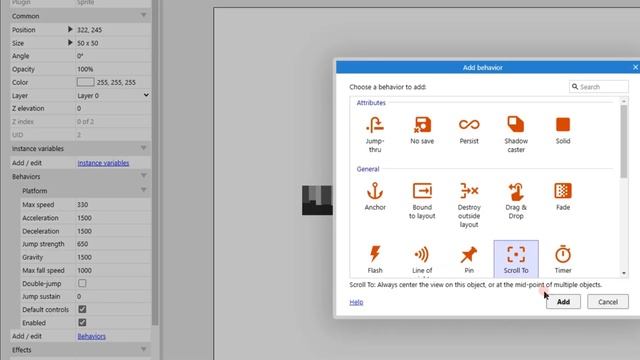Expand the Size property arrow
The width and height of the screenshot is (640, 360).
point(70,42)
